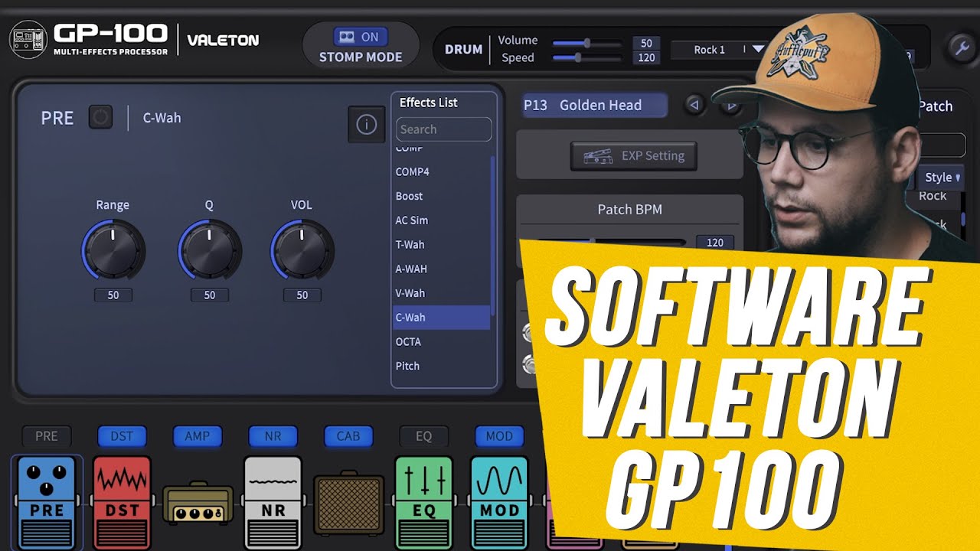Choose COMP4 from Effects List
The height and width of the screenshot is (551, 980).
[x=441, y=172]
